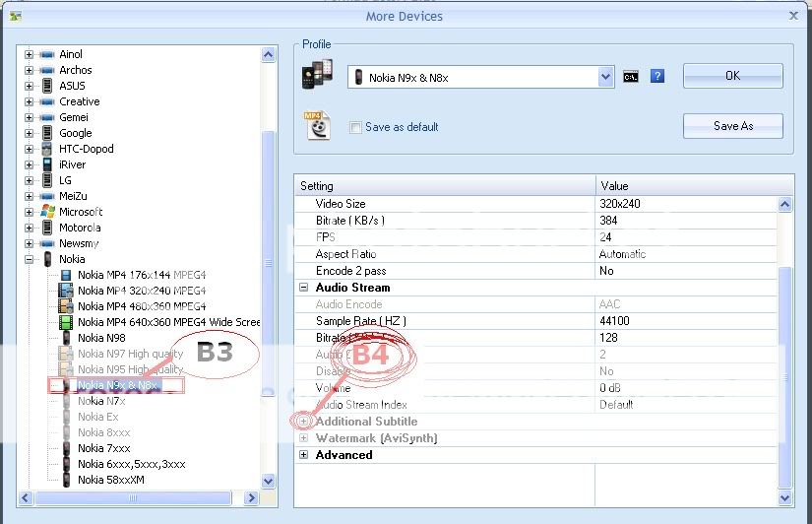
Task: Click the Microsoft Windows logo icon
Action: coord(46,212)
